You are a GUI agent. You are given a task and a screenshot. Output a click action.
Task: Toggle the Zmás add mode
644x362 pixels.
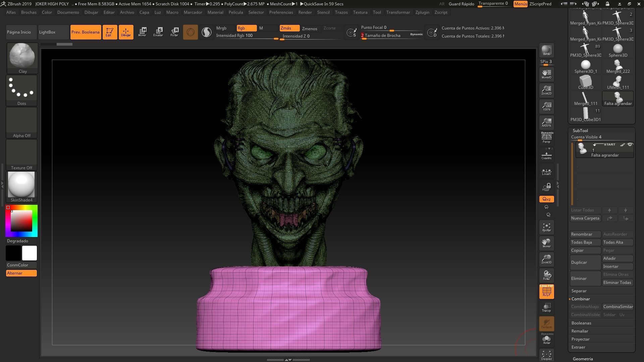[289, 28]
